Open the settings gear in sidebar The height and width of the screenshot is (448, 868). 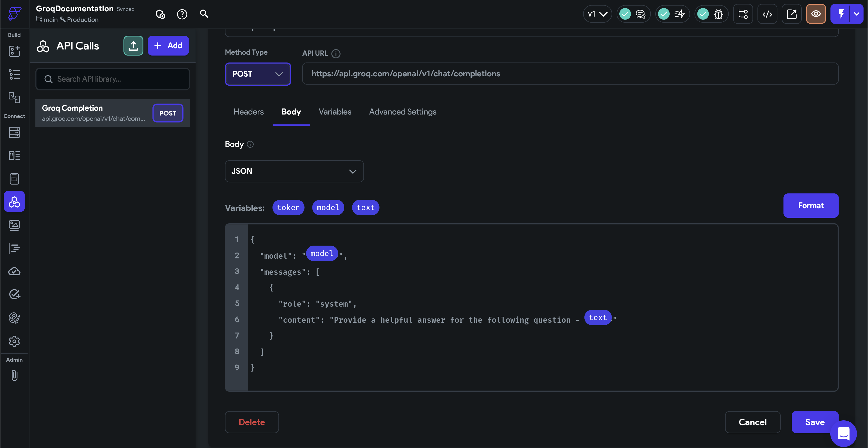(14, 341)
